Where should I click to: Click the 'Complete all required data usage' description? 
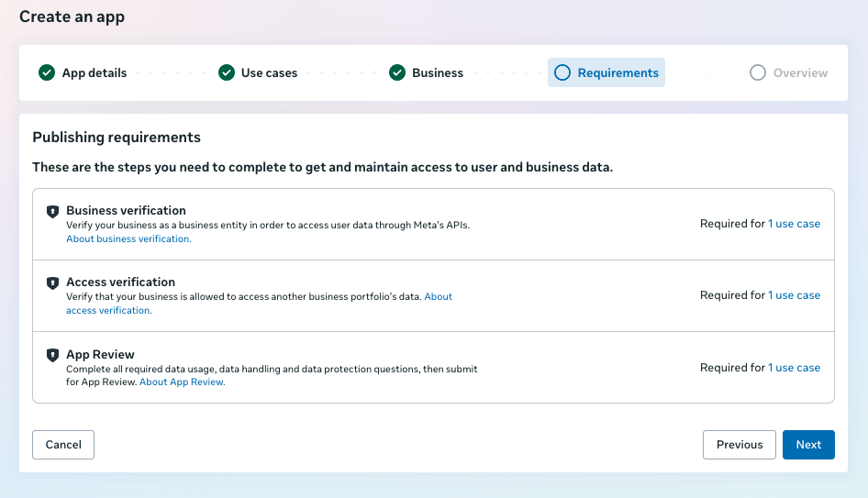(272, 375)
